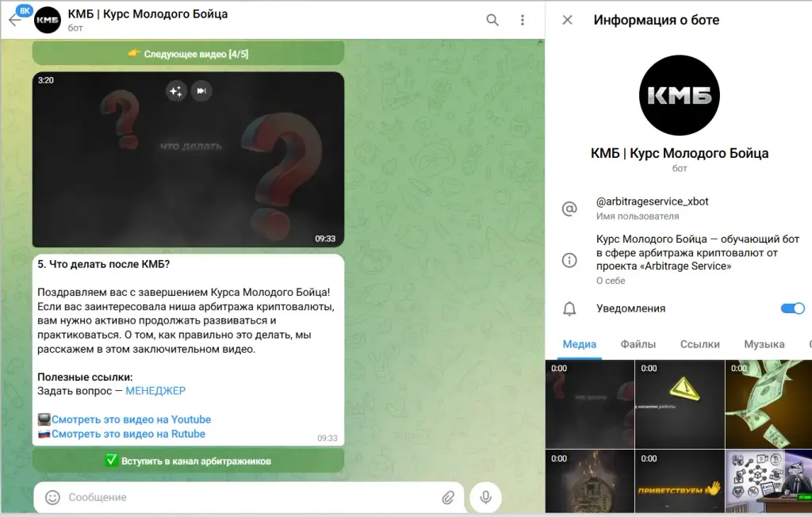
Task: Play the 'что делать' video in chat
Action: click(188, 159)
